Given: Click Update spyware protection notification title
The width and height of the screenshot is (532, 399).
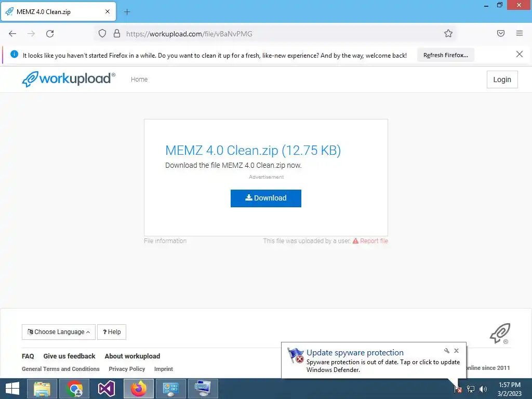Looking at the screenshot, I should (x=355, y=353).
